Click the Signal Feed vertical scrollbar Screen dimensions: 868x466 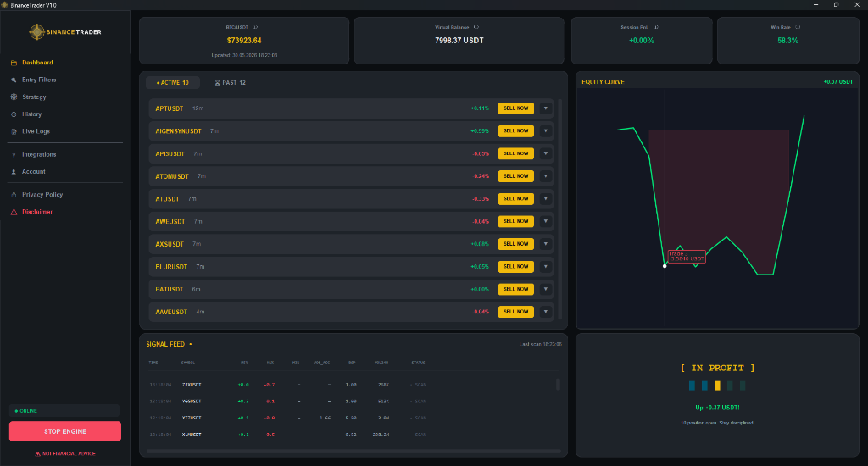pos(558,384)
